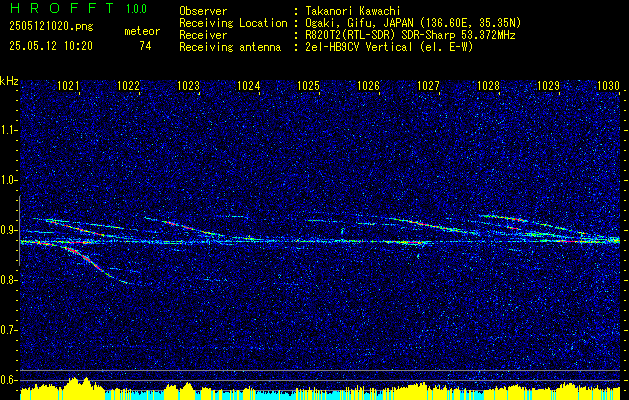Click the 0.6 frequency axis label
The height and width of the screenshot is (400, 629).
[8, 380]
